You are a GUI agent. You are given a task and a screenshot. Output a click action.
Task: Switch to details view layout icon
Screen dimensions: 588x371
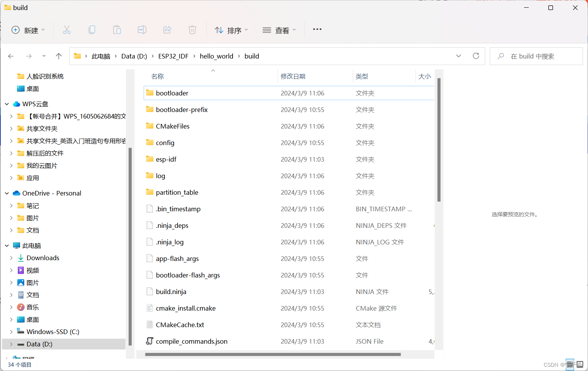pyautogui.click(x=570, y=364)
